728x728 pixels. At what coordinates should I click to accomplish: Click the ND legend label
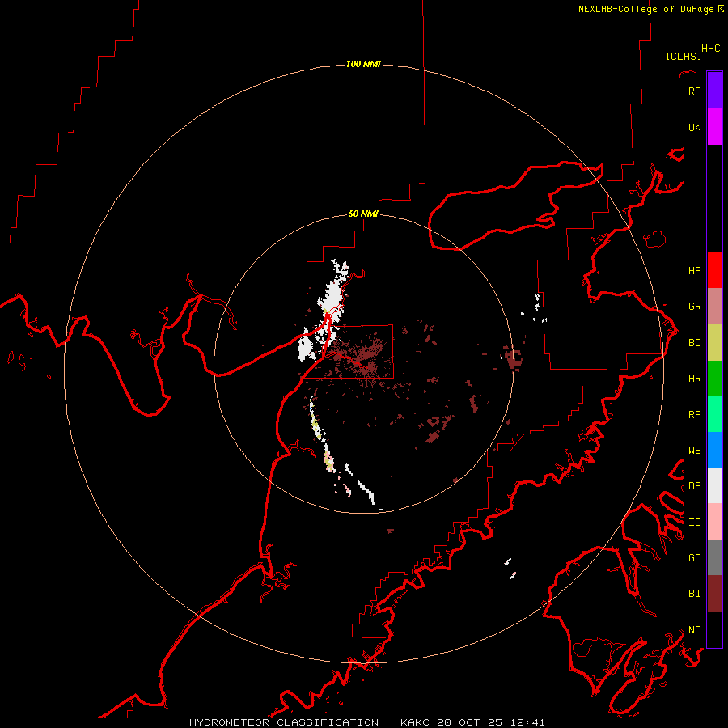pyautogui.click(x=694, y=629)
